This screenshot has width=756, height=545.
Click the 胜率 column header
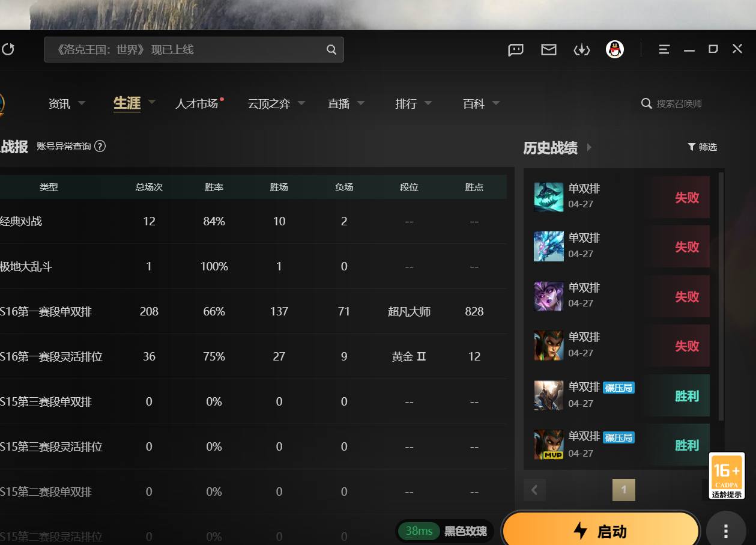[214, 187]
